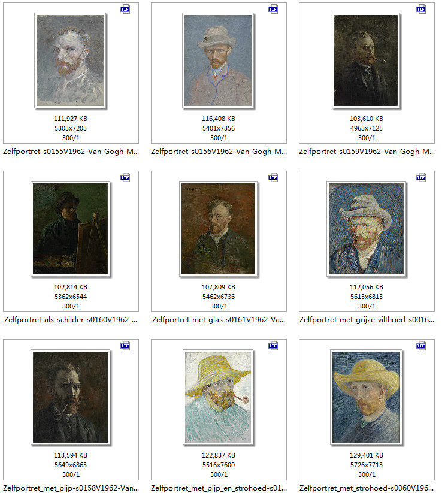The height and width of the screenshot is (493, 448).
Task: Click TIF badge on Zelfportret_met_strohoed thumbnail
Action: [421, 346]
